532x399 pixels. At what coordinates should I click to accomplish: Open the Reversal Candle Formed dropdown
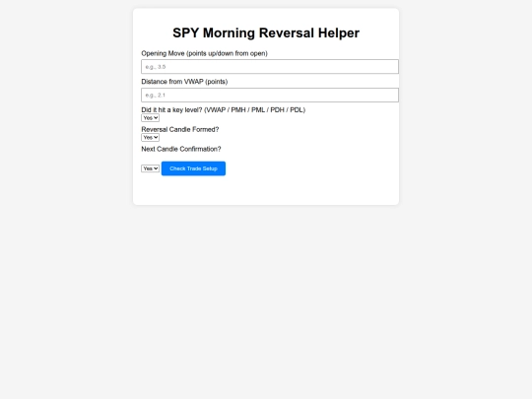tap(151, 137)
